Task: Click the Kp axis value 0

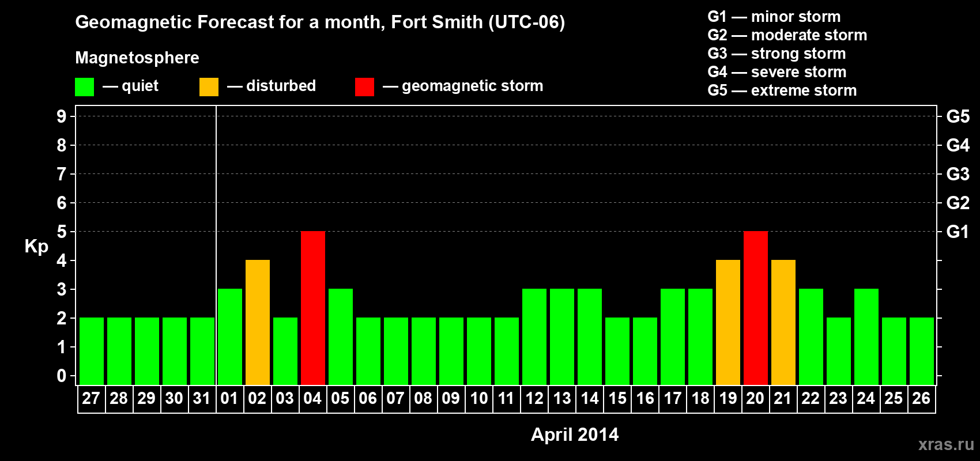Action: (x=62, y=376)
